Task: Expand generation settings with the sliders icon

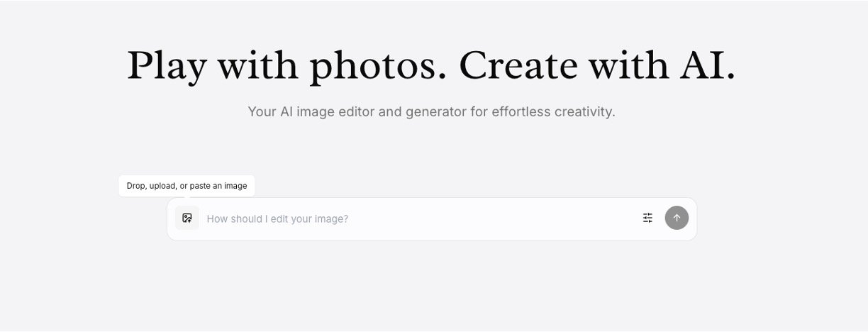Action: pyautogui.click(x=647, y=218)
